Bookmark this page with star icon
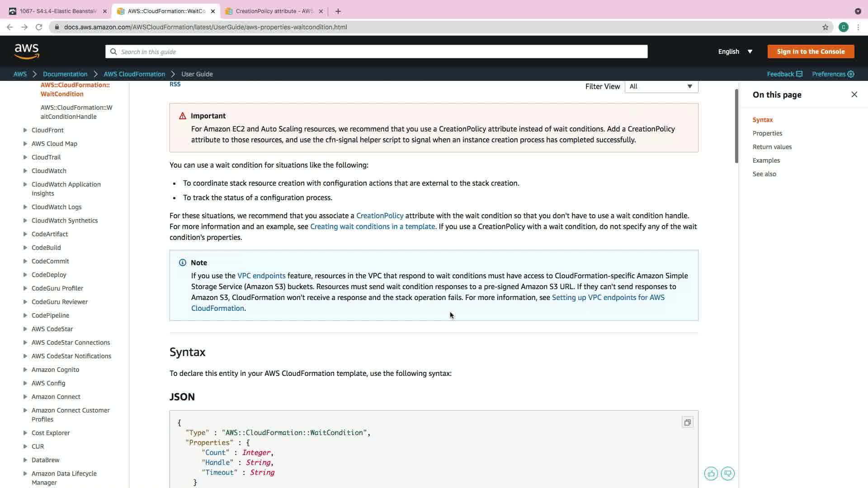 [x=825, y=27]
